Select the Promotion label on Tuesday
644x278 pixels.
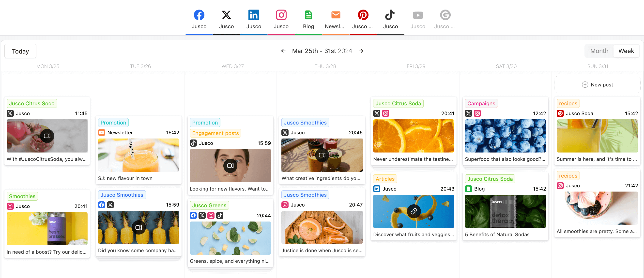point(113,122)
